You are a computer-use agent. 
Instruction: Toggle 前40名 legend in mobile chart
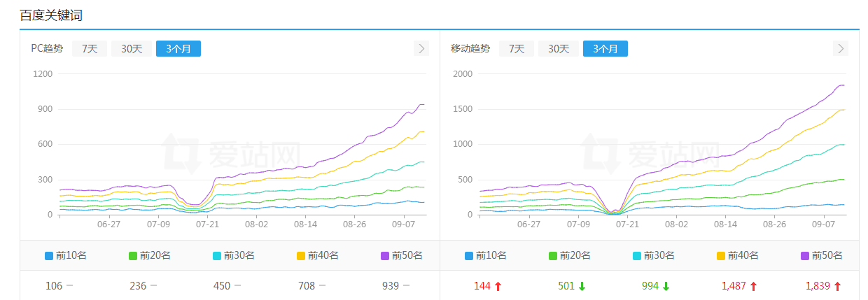[738, 256]
